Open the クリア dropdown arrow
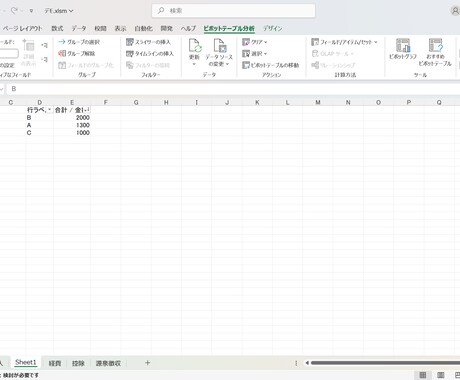 (x=266, y=42)
